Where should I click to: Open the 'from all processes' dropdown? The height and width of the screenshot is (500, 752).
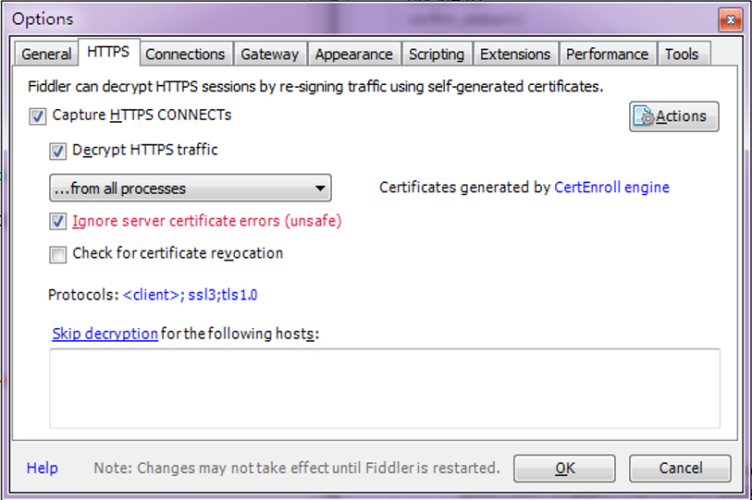190,188
